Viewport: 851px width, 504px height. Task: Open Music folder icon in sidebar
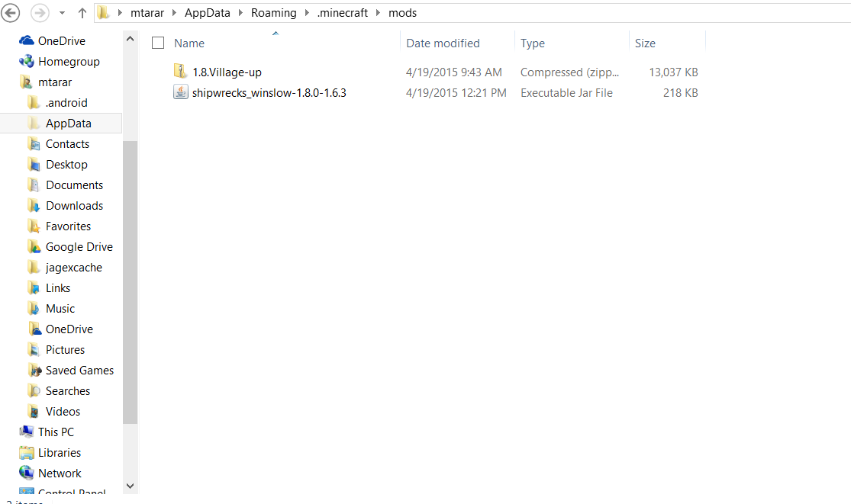[x=34, y=309]
